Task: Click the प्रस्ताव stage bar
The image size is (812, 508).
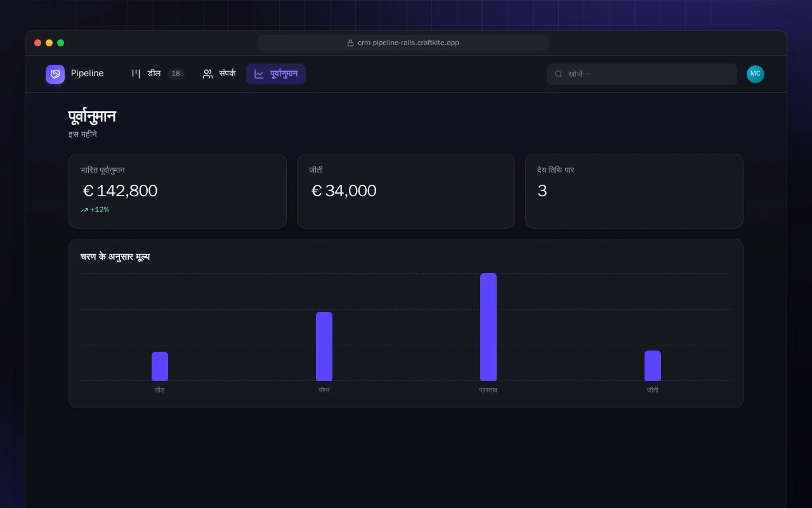Action: point(488,327)
